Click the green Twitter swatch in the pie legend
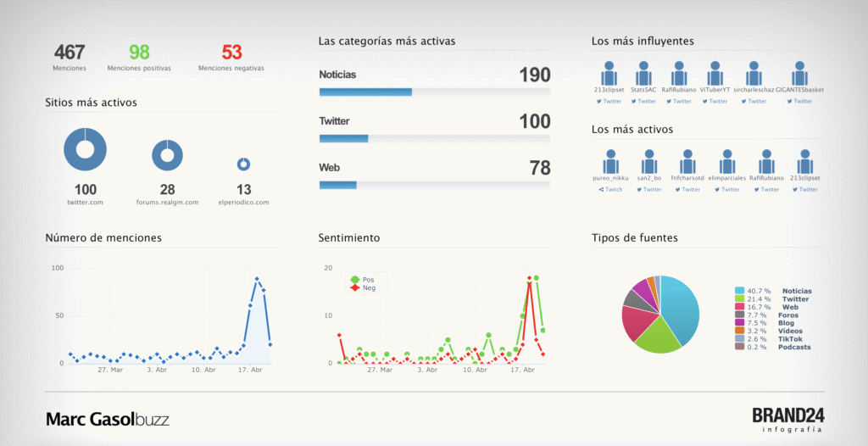Viewport: 868px width, 446px height. pos(739,299)
